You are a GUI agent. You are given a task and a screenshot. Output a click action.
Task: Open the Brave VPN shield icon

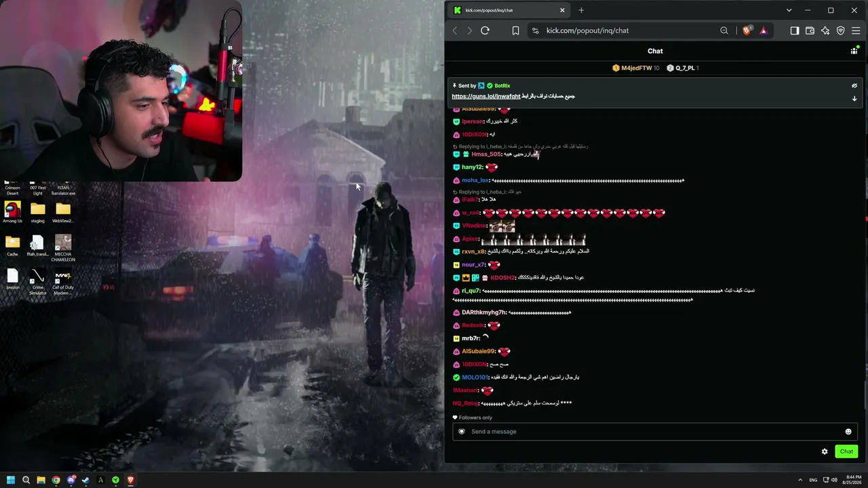click(840, 30)
